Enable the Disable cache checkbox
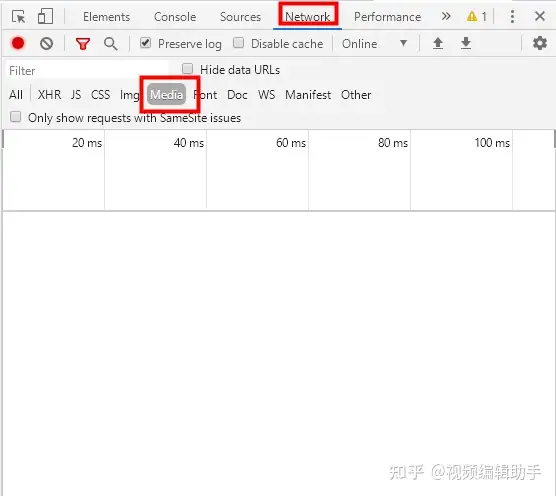This screenshot has height=496, width=556. (239, 43)
